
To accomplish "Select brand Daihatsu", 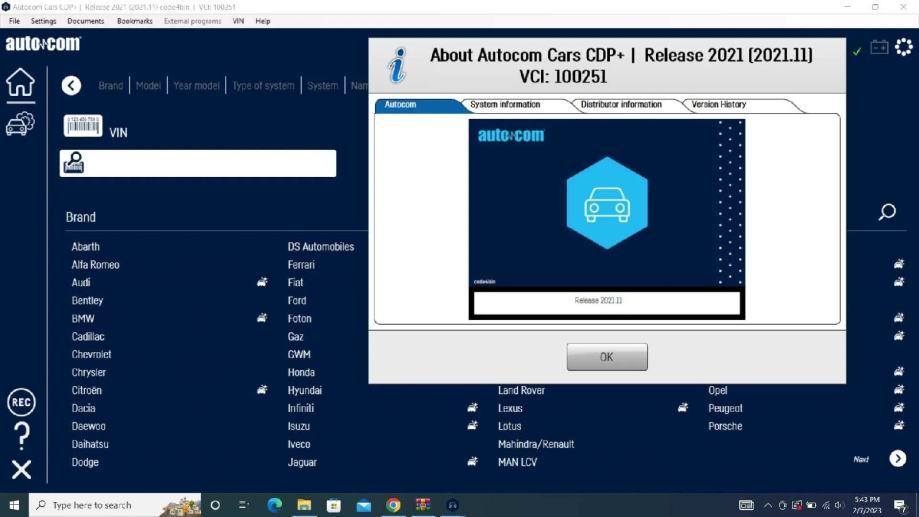I will [90, 444].
